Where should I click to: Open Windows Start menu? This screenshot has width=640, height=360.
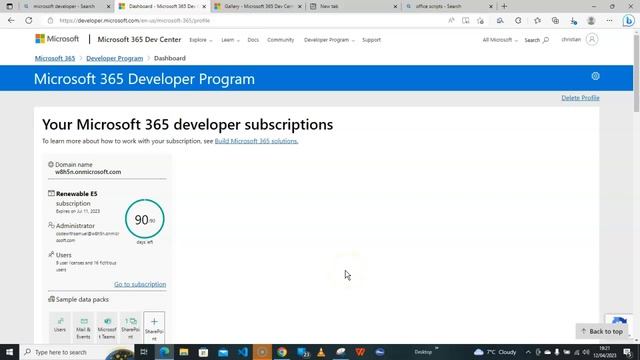point(9,352)
